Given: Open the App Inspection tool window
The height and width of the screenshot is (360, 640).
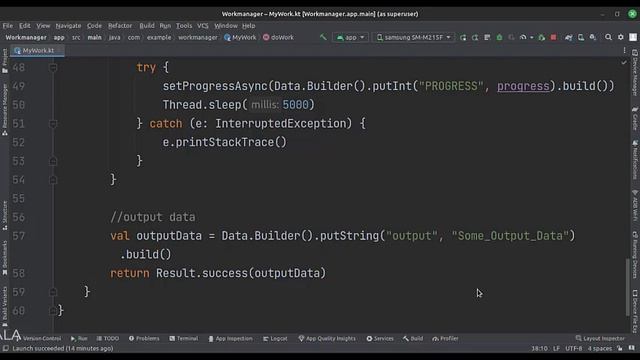Looking at the screenshot, I should click(230, 338).
